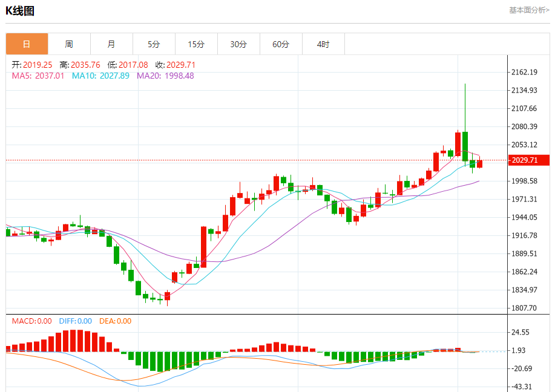Click the 2134.93 price axis label
The height and width of the screenshot is (392, 555).
pyautogui.click(x=524, y=90)
